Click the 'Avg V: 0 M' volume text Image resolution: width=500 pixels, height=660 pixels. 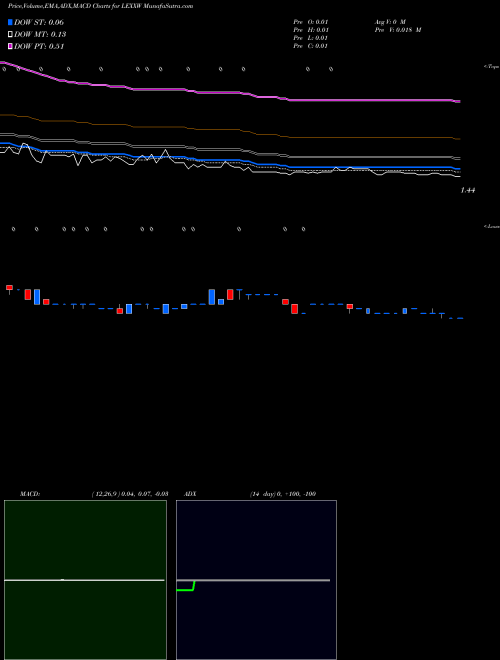point(389,22)
